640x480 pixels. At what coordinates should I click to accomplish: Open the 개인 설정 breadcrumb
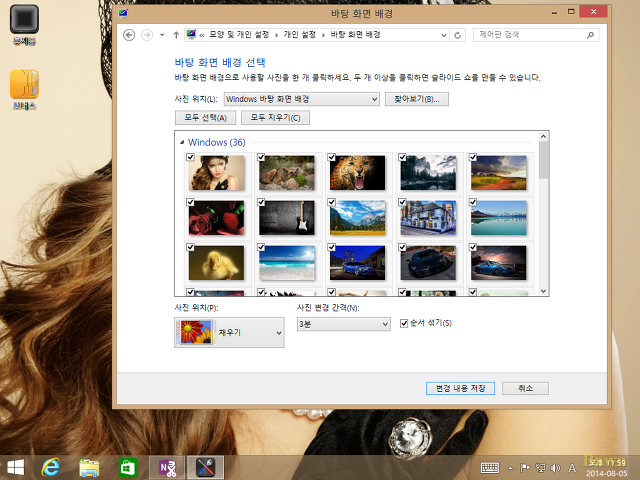(x=300, y=35)
